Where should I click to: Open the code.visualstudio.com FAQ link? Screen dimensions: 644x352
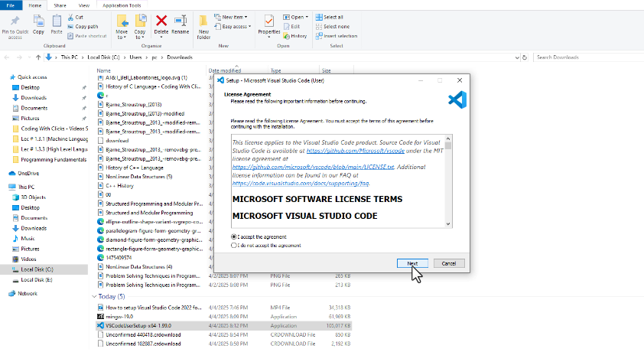tap(301, 184)
